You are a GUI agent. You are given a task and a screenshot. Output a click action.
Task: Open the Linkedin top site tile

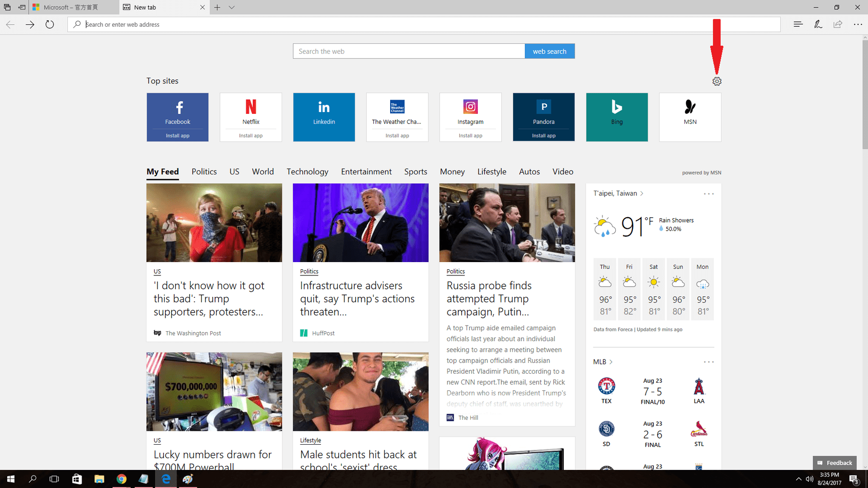324,117
